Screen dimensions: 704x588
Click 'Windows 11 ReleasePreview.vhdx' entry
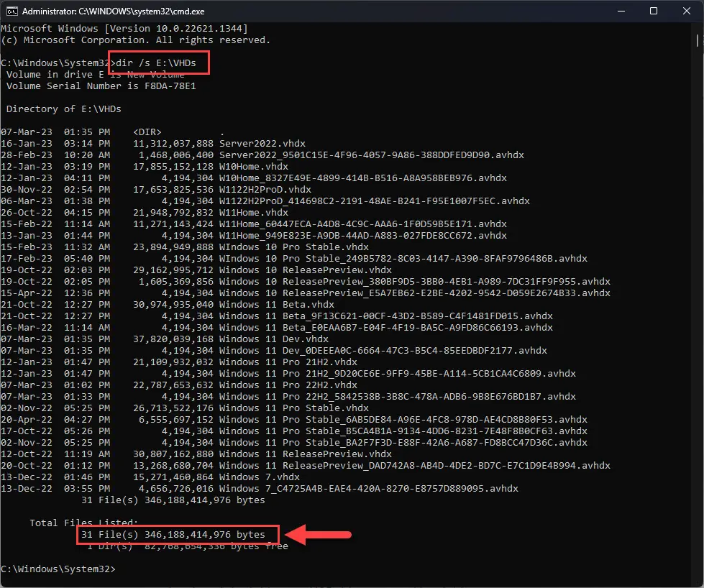point(306,454)
